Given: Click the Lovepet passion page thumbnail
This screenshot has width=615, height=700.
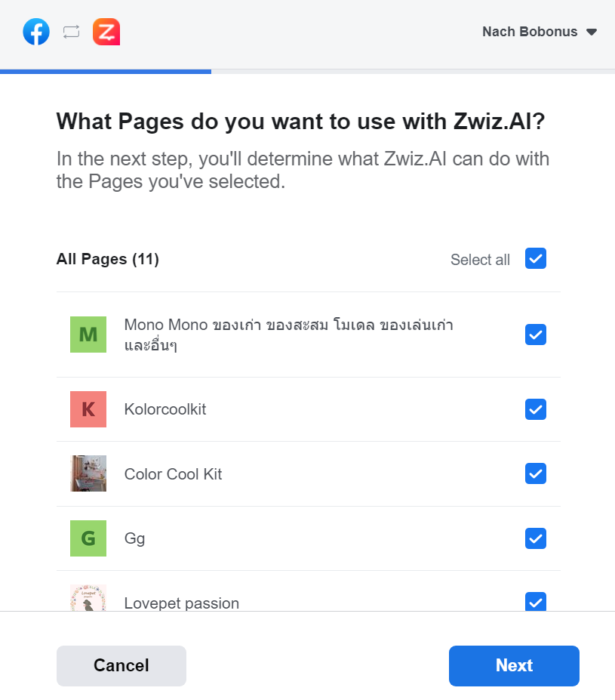Looking at the screenshot, I should tap(88, 598).
